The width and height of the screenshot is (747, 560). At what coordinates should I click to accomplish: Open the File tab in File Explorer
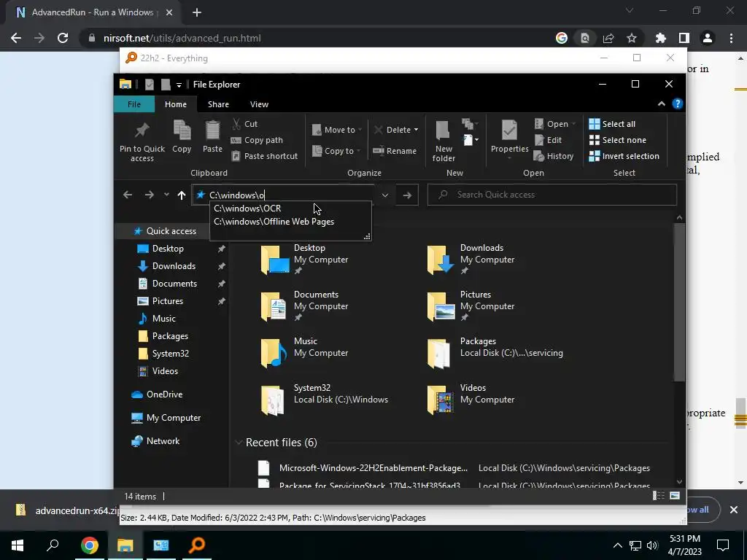(x=134, y=104)
